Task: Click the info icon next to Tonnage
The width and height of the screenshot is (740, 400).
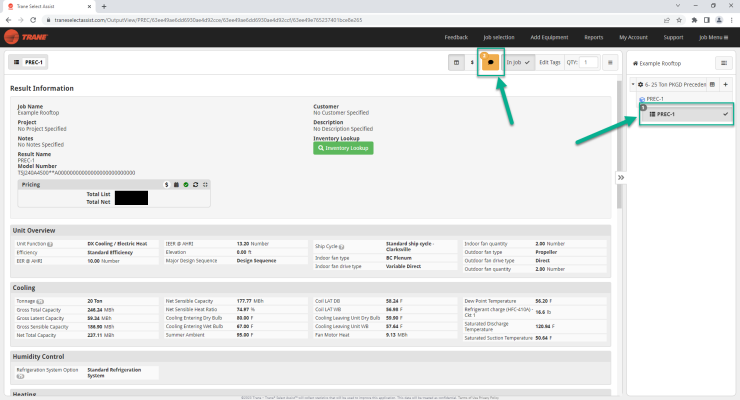Action: (x=40, y=301)
